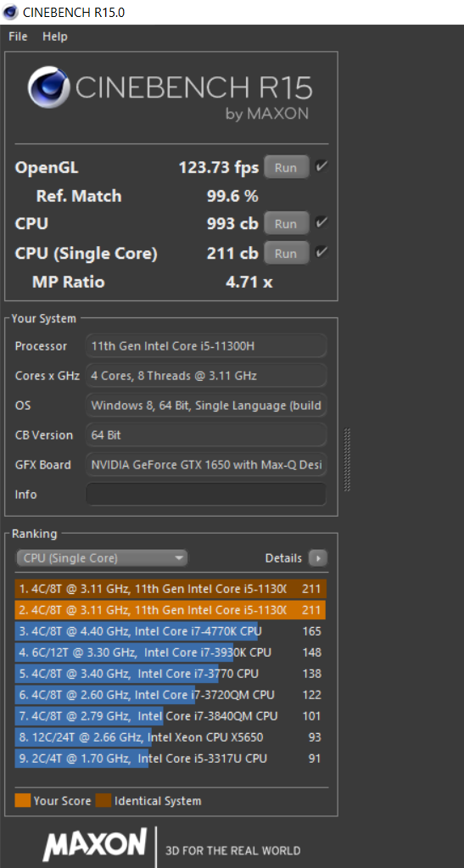Image resolution: width=464 pixels, height=868 pixels.
Task: Select ranking row Core i7-4770K
Action: [x=171, y=631]
